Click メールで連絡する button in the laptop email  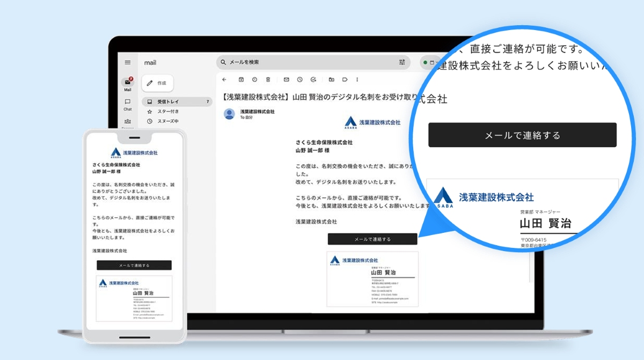pyautogui.click(x=372, y=239)
